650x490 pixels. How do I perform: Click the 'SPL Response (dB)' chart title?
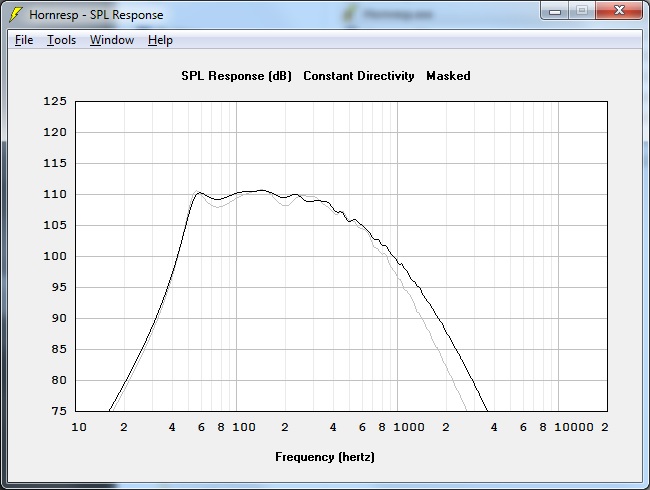pyautogui.click(x=236, y=76)
